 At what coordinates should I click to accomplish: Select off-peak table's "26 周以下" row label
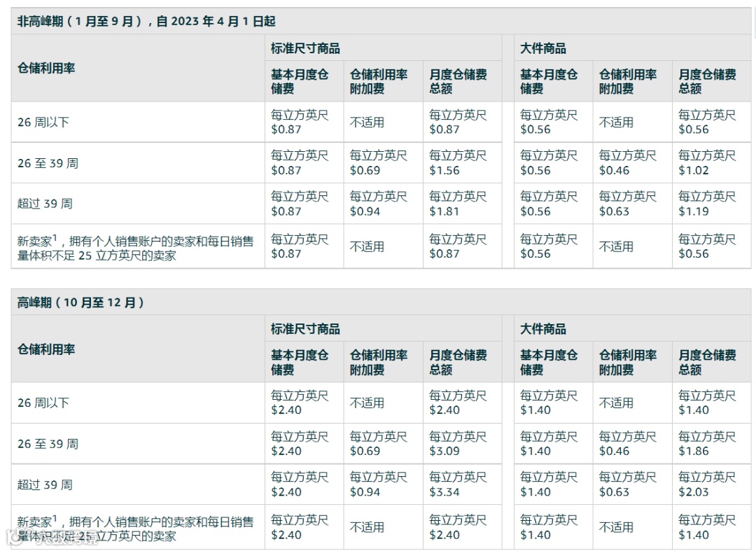point(43,122)
